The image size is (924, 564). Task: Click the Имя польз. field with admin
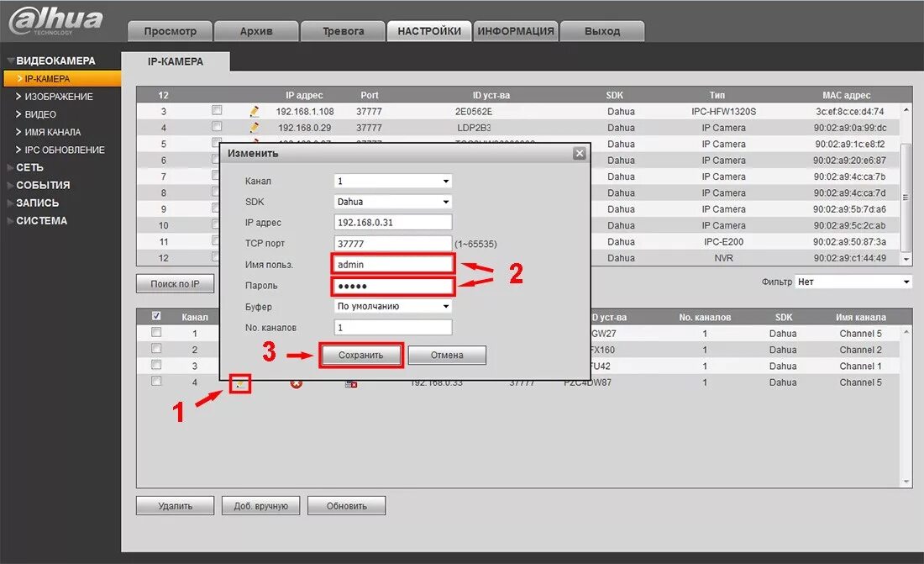393,264
